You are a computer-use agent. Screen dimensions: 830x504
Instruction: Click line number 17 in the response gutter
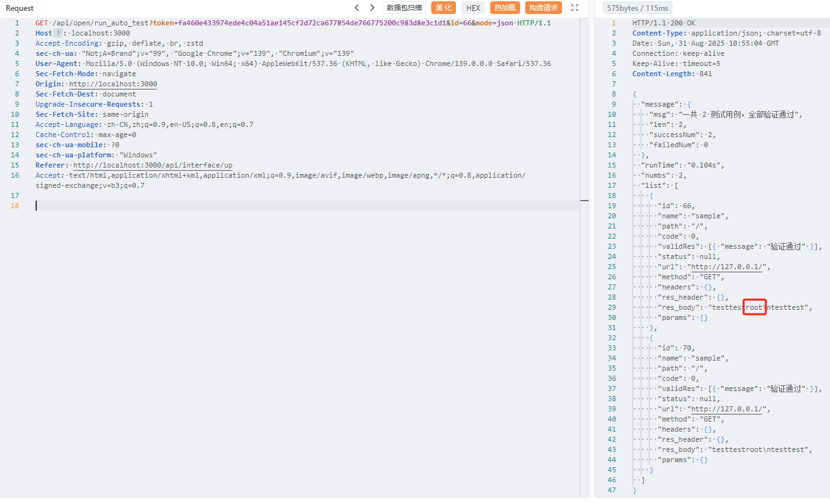[x=612, y=185]
